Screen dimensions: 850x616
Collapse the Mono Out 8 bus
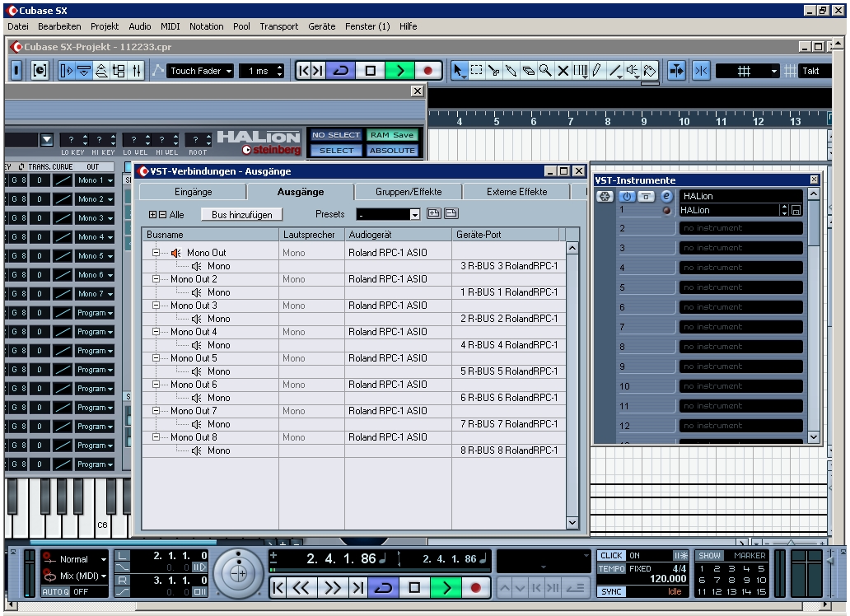[x=156, y=437]
